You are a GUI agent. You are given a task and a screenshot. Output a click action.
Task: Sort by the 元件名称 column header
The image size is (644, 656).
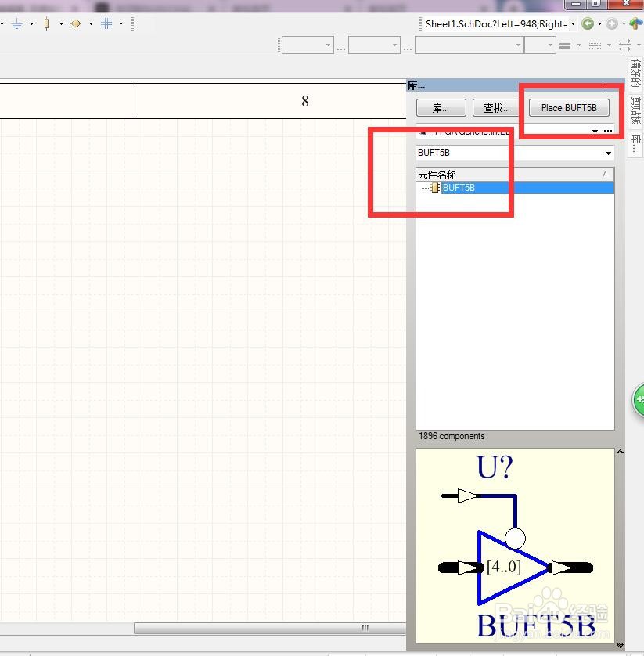coord(515,174)
